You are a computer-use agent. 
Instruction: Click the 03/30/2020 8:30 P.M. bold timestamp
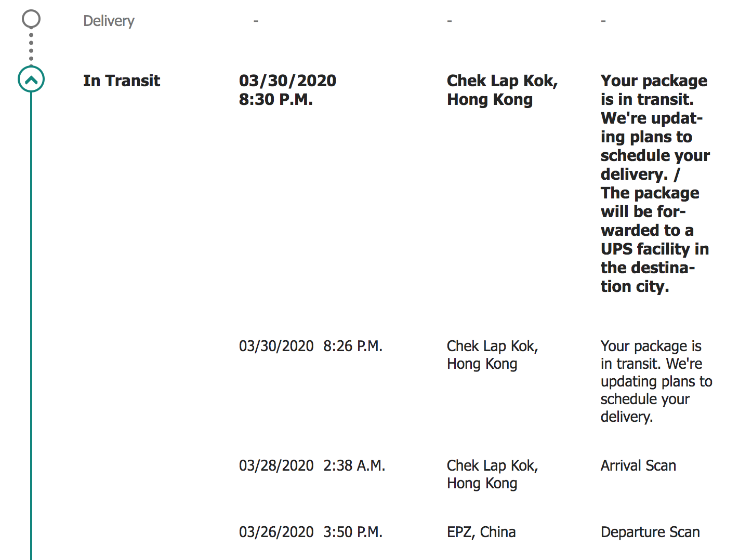coord(287,90)
